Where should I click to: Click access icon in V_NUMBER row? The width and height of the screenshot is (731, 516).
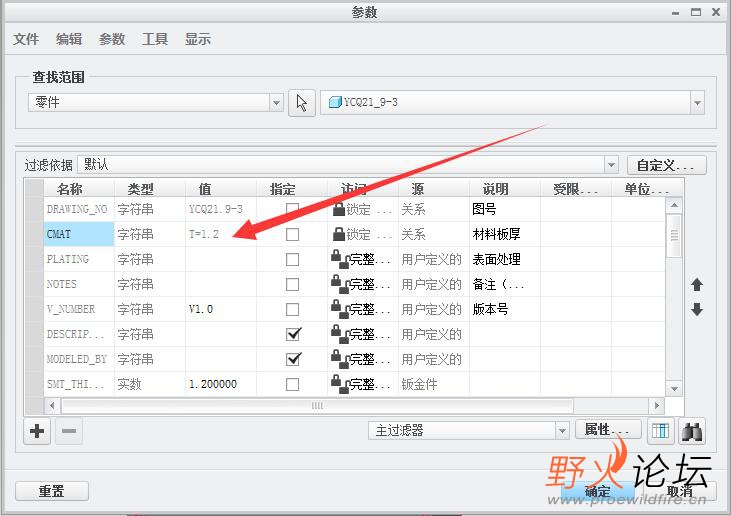pyautogui.click(x=340, y=309)
